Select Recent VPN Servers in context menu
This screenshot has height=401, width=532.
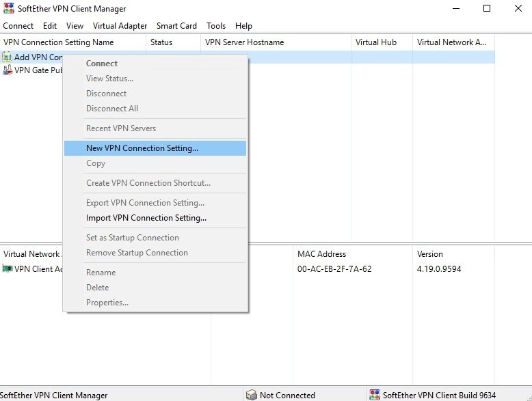(155, 128)
